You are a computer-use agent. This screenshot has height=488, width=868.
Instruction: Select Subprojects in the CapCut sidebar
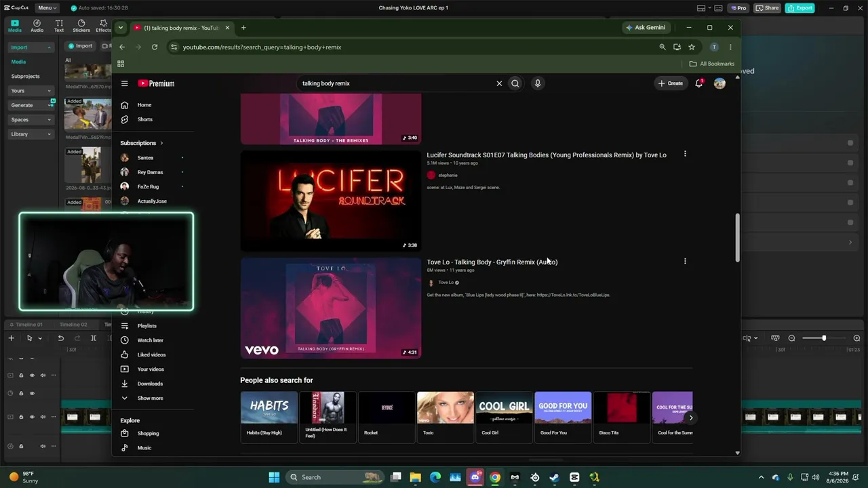25,77
